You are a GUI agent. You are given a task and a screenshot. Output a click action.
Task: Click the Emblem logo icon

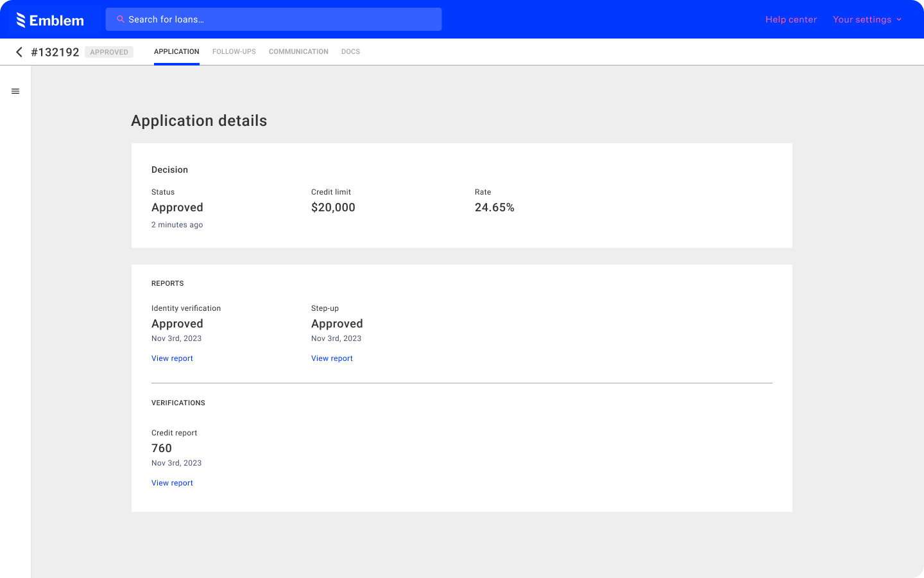click(x=22, y=19)
